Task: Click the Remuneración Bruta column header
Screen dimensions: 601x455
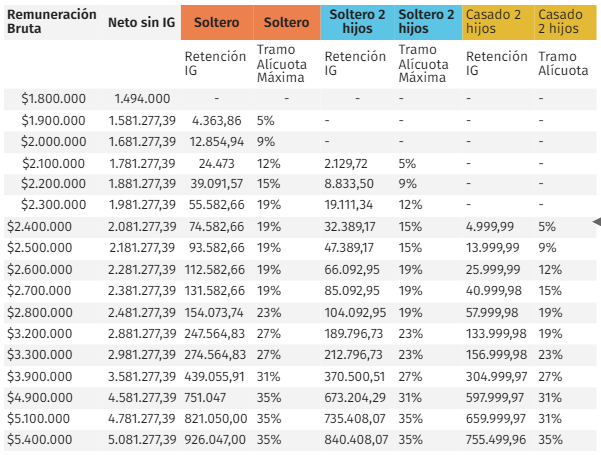Action: [x=52, y=22]
